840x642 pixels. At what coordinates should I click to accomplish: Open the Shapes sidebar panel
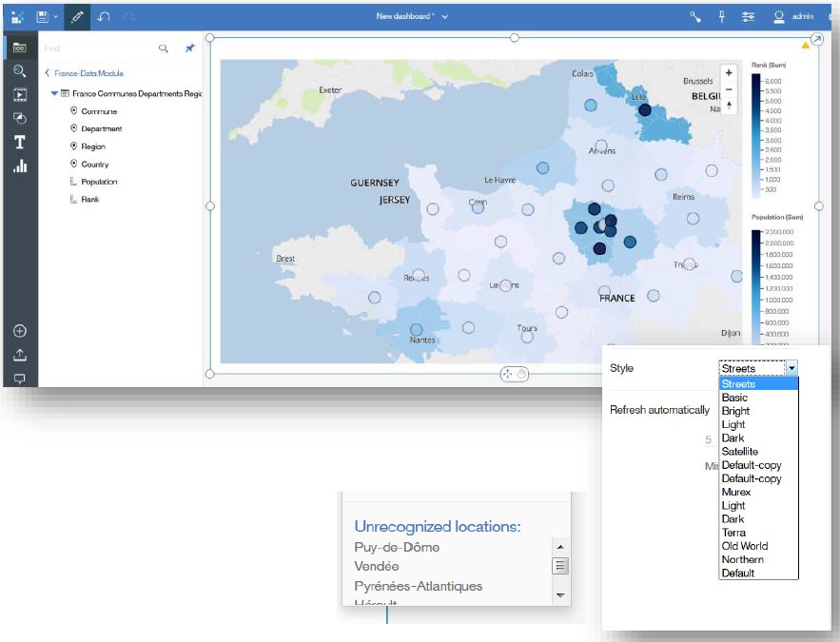click(20, 118)
